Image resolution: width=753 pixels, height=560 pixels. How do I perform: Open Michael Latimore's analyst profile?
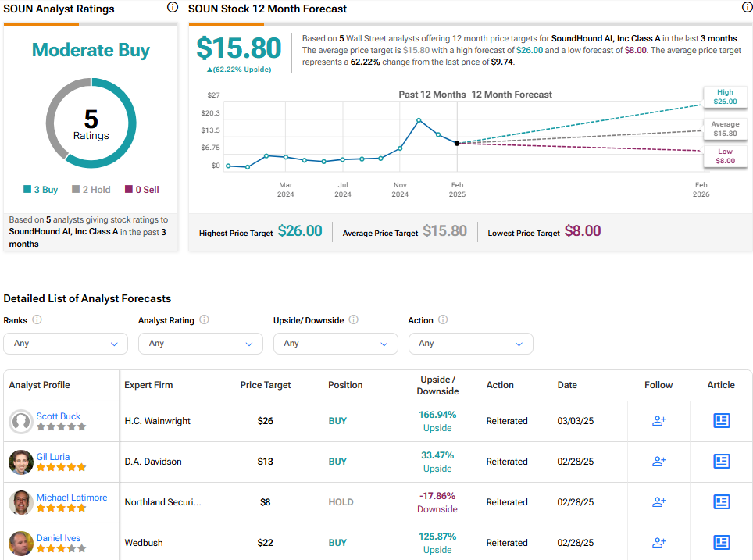(x=72, y=497)
